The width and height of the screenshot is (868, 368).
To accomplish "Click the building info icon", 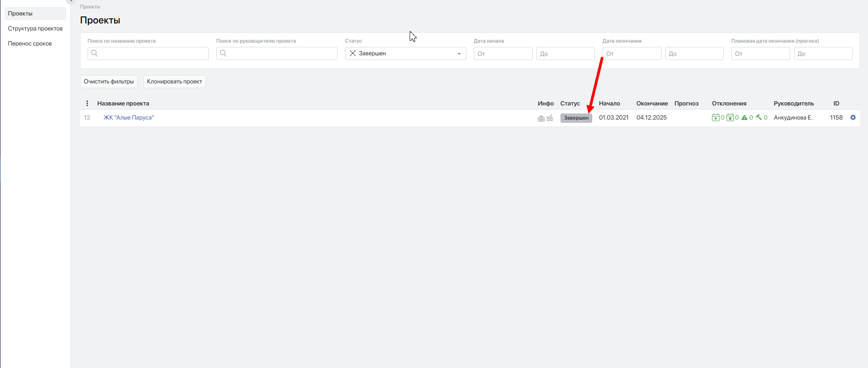I will point(541,118).
